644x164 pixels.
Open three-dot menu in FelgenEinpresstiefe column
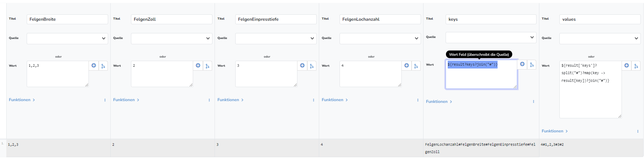[314, 100]
